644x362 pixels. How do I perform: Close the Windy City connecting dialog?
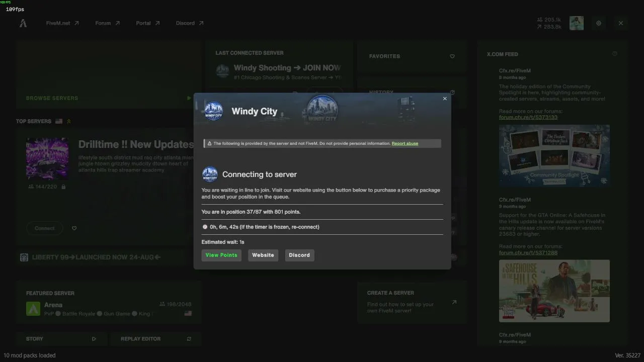pyautogui.click(x=445, y=99)
